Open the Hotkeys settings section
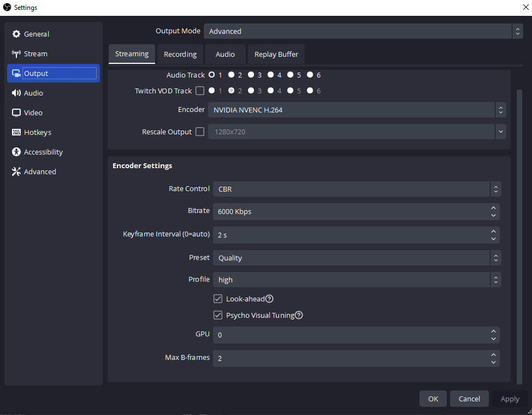 [x=38, y=132]
